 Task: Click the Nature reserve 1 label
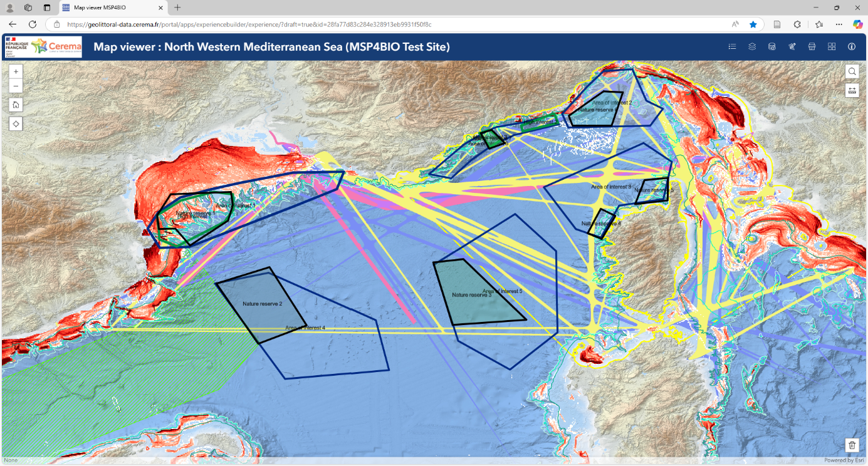click(195, 213)
